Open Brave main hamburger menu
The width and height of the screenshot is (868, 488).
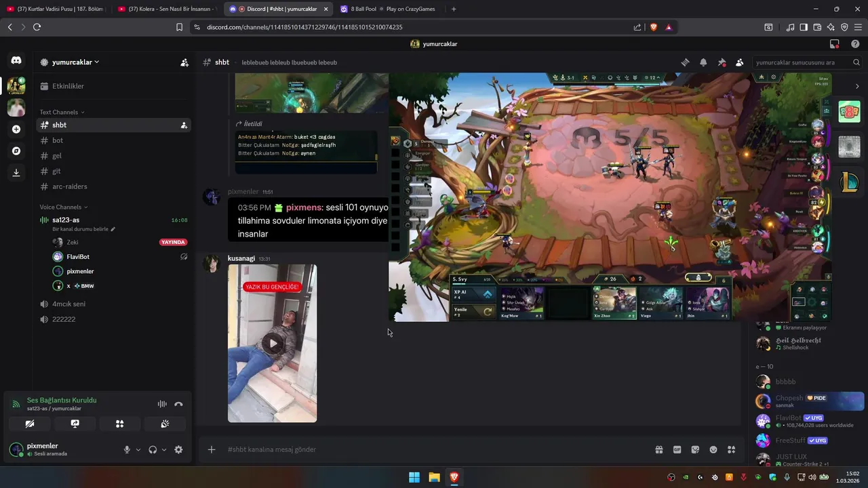[x=858, y=27]
